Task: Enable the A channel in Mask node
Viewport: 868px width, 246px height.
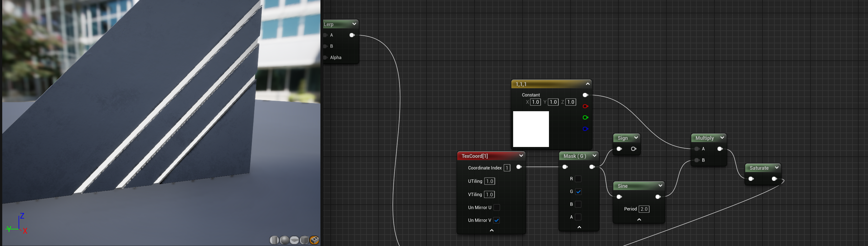Action: tap(578, 217)
